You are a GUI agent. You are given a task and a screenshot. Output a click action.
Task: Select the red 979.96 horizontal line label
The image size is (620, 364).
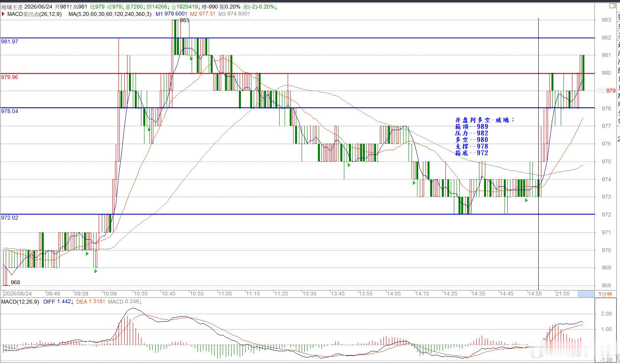[x=10, y=77]
